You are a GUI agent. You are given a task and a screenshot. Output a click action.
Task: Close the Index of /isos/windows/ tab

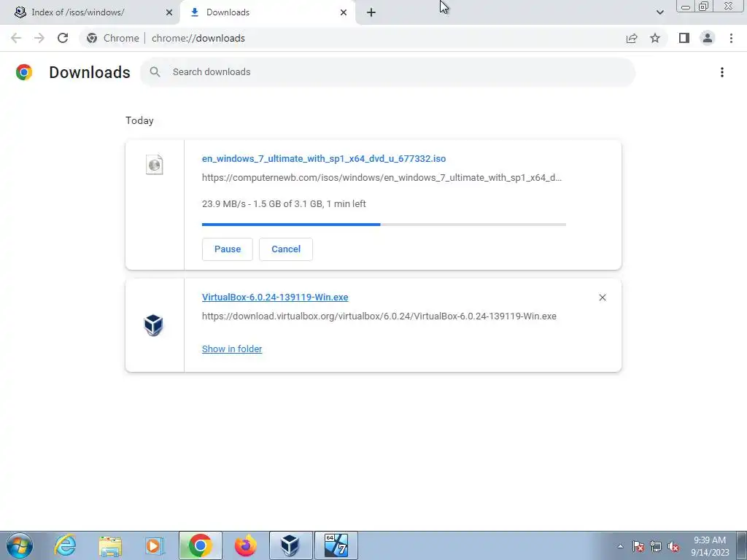pyautogui.click(x=169, y=12)
